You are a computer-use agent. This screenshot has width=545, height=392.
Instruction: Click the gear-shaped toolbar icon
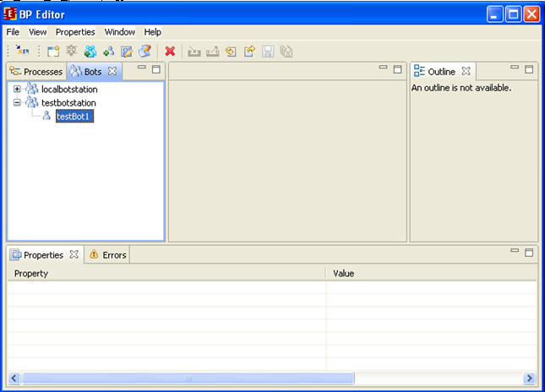click(72, 52)
